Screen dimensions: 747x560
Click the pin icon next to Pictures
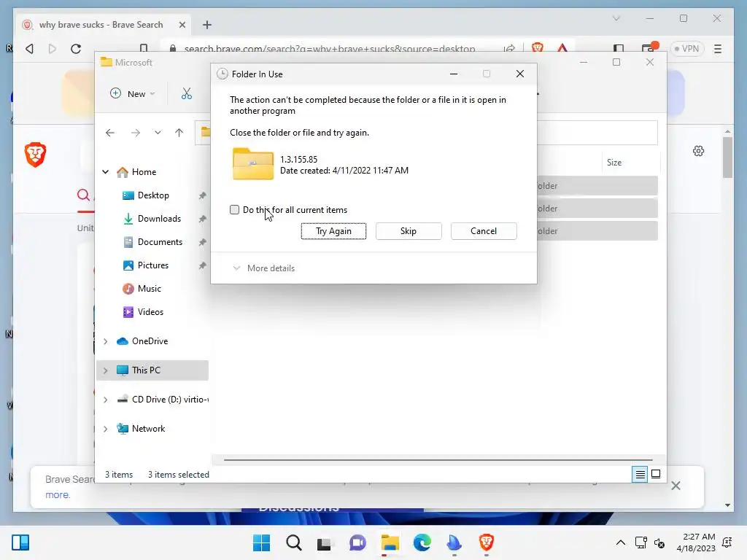[203, 265]
